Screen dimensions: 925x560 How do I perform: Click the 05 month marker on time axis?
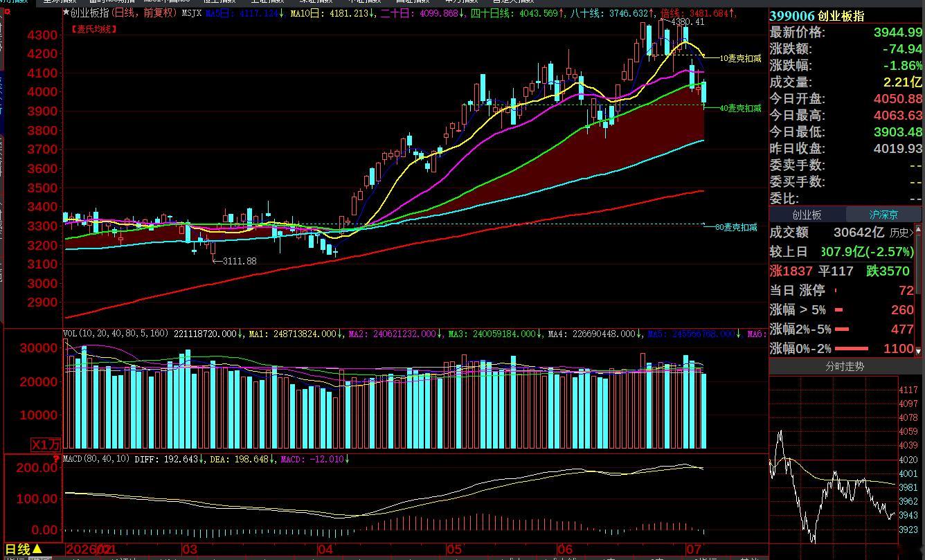click(x=453, y=550)
